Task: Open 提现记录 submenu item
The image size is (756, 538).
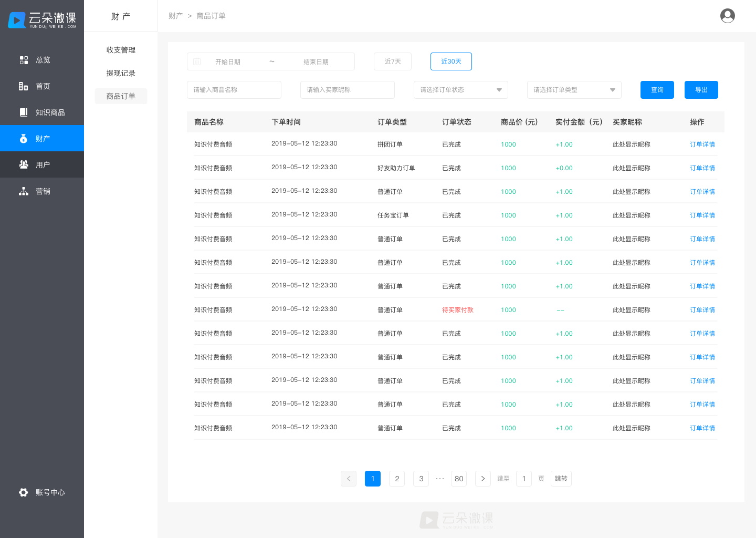Action: [x=121, y=73]
